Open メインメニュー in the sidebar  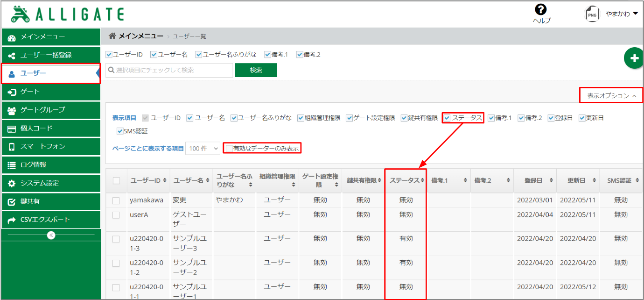pyautogui.click(x=51, y=37)
